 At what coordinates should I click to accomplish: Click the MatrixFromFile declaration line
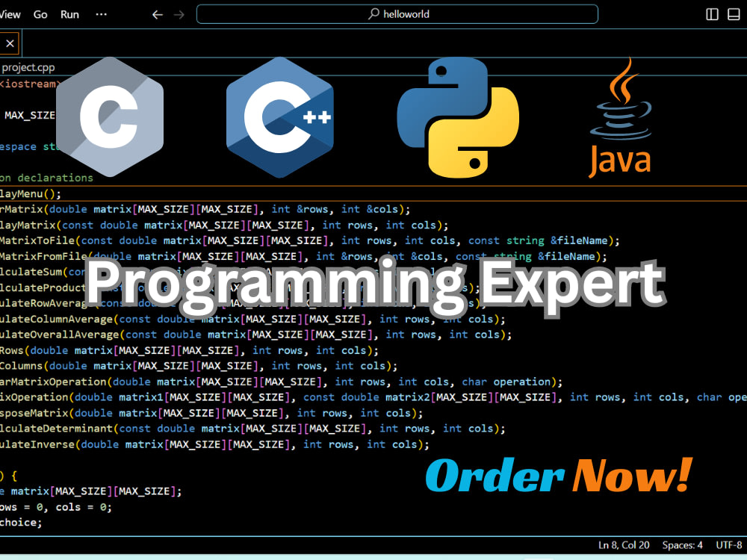303,256
